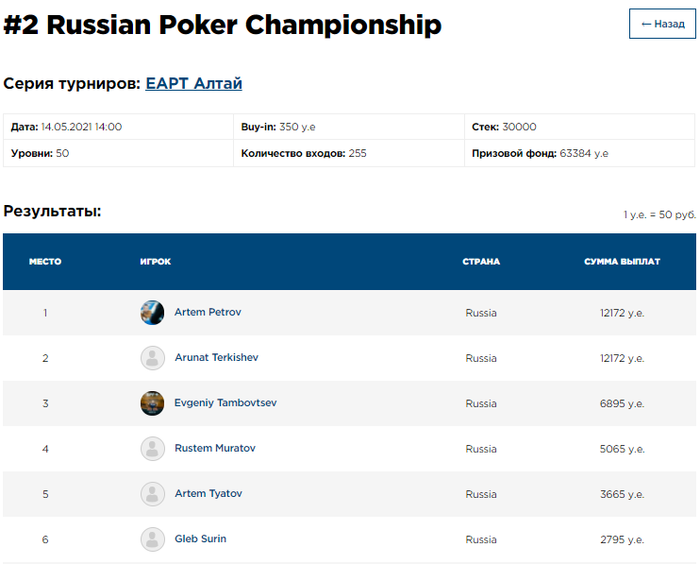Image resolution: width=700 pixels, height=564 pixels.
Task: Click Evgeniy Tambovtsev's avatar photo
Action: pos(152,403)
